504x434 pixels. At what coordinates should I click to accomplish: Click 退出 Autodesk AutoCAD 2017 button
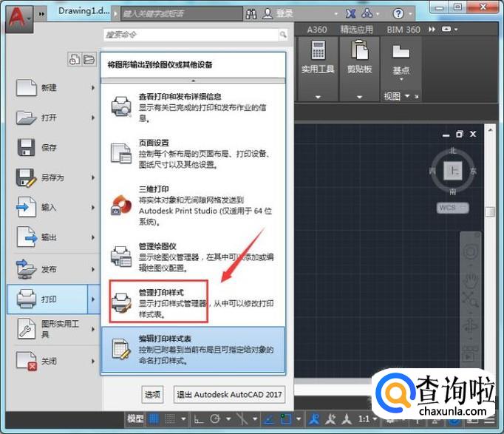point(229,394)
